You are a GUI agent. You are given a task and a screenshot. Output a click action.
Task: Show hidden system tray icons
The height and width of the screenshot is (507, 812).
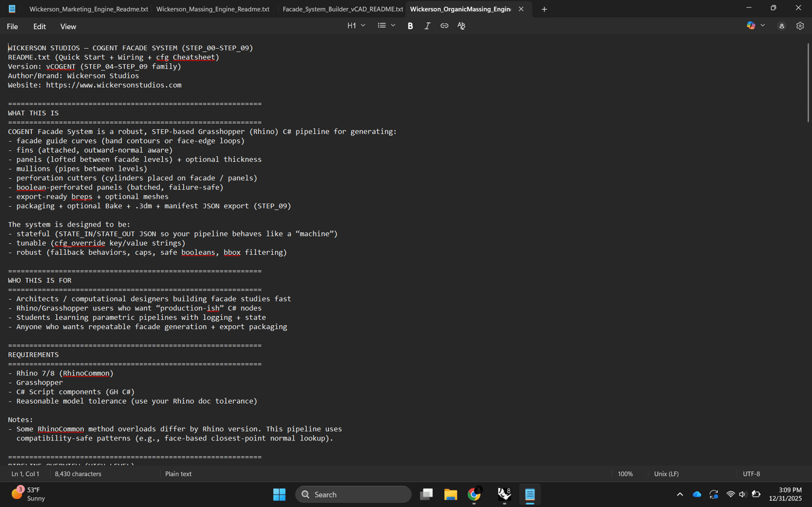click(680, 495)
